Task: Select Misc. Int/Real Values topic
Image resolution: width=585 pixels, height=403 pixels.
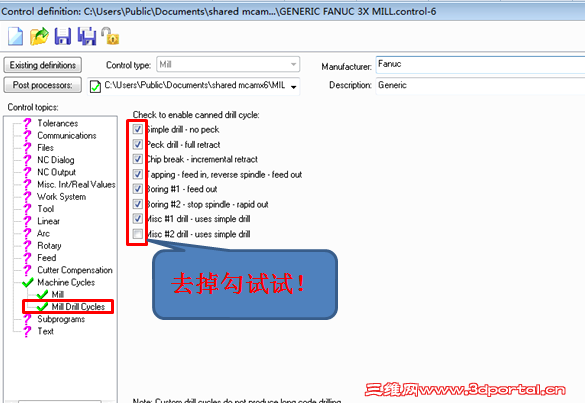Action: (76, 184)
